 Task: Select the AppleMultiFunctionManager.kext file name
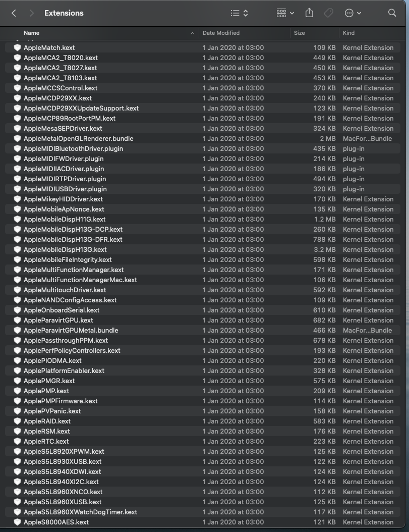pyautogui.click(x=74, y=270)
